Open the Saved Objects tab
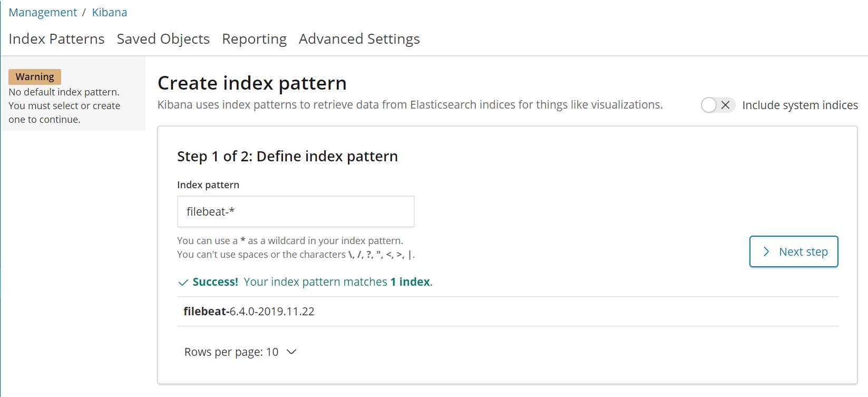 pos(163,39)
